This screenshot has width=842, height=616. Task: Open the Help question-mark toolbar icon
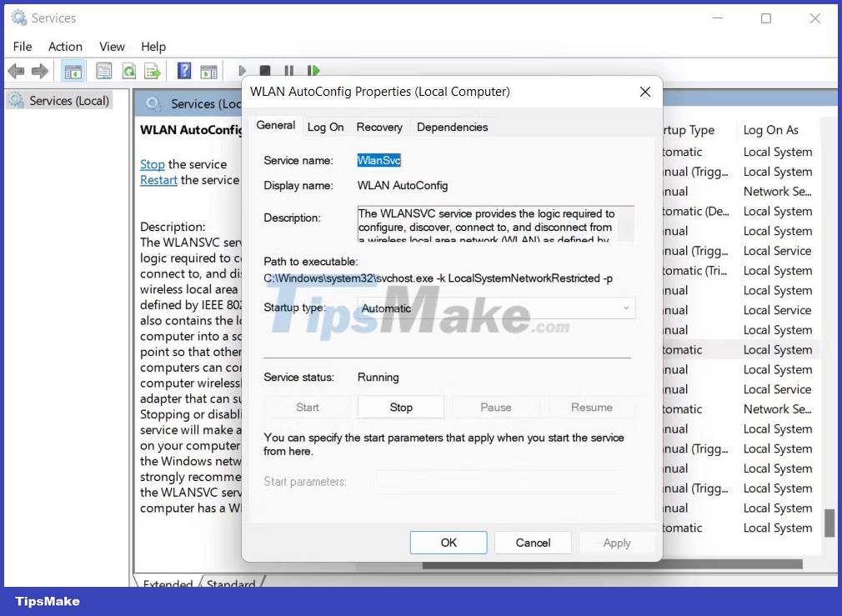[184, 70]
